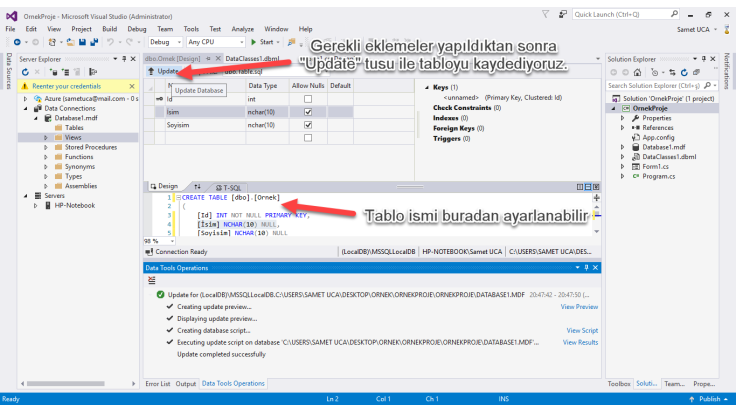The width and height of the screenshot is (736, 405).
Task: Clear the Data Tools Operations list
Action: (152, 280)
